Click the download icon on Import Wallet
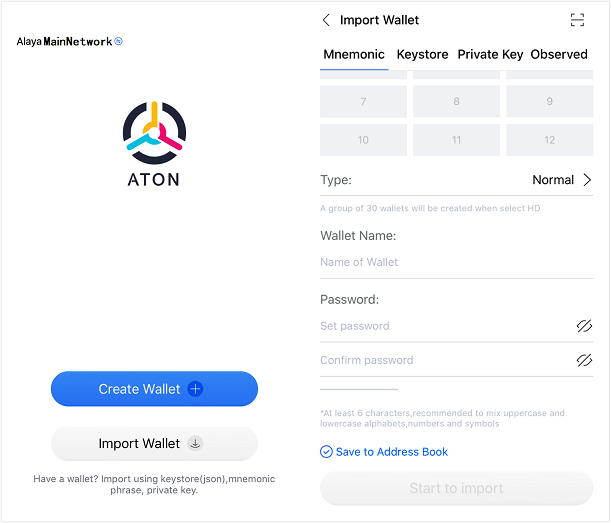The width and height of the screenshot is (611, 523). [x=195, y=443]
